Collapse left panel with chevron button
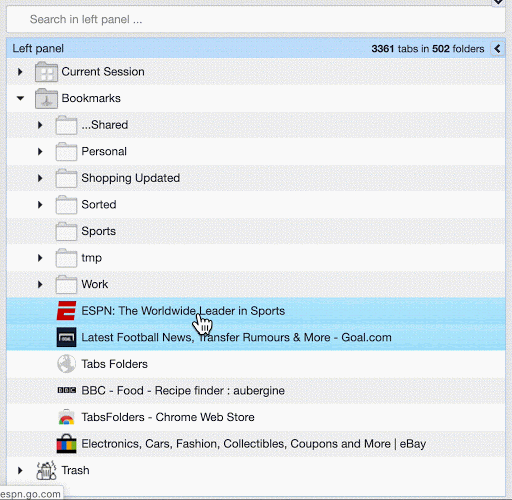The image size is (512, 500). (497, 49)
